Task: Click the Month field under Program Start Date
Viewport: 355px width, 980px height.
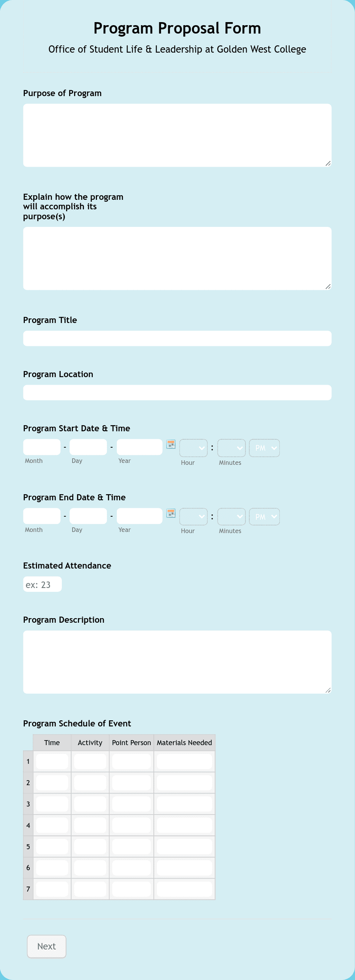Action: point(42,447)
